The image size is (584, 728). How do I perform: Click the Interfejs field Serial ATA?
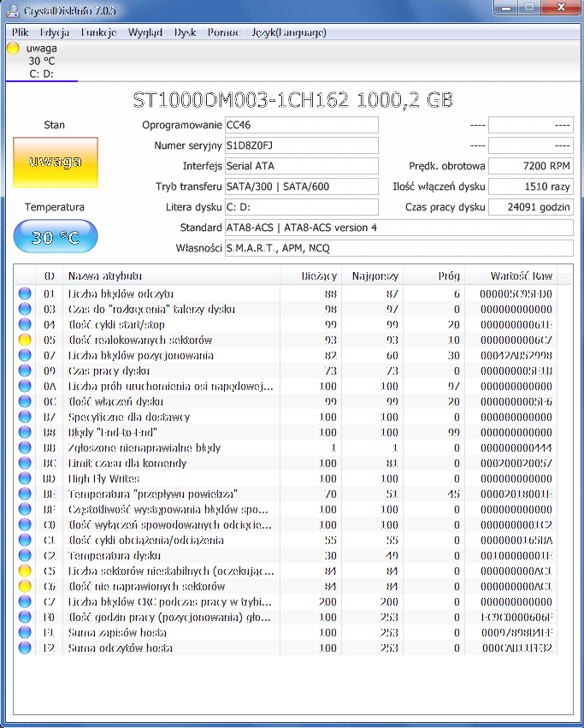click(x=302, y=166)
